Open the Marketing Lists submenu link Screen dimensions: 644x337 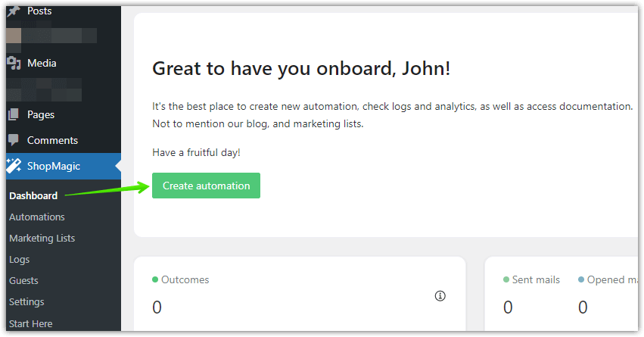(42, 239)
